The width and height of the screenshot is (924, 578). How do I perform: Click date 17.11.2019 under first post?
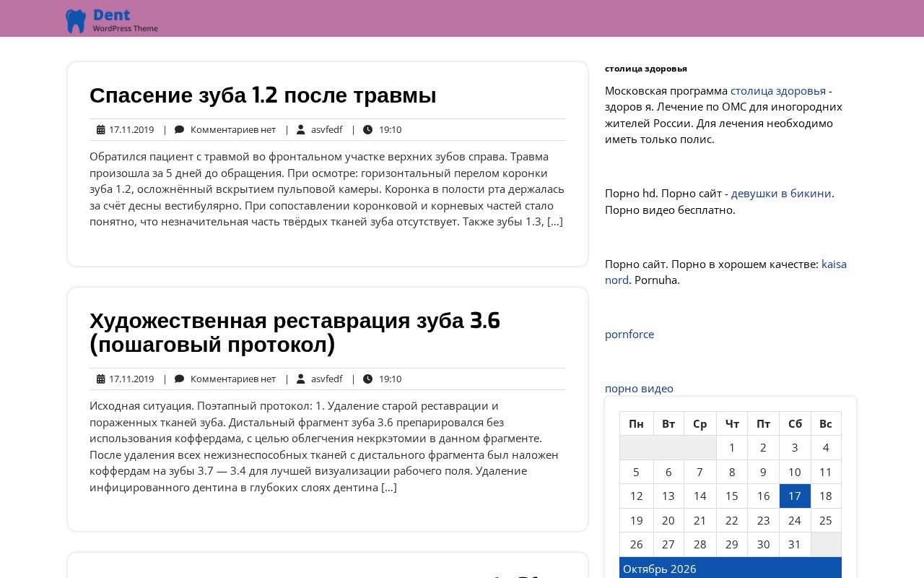pyautogui.click(x=131, y=130)
